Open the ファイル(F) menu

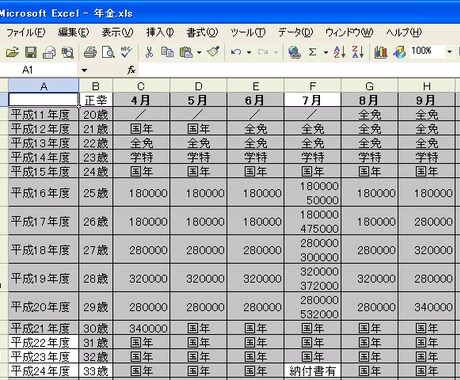click(26, 32)
